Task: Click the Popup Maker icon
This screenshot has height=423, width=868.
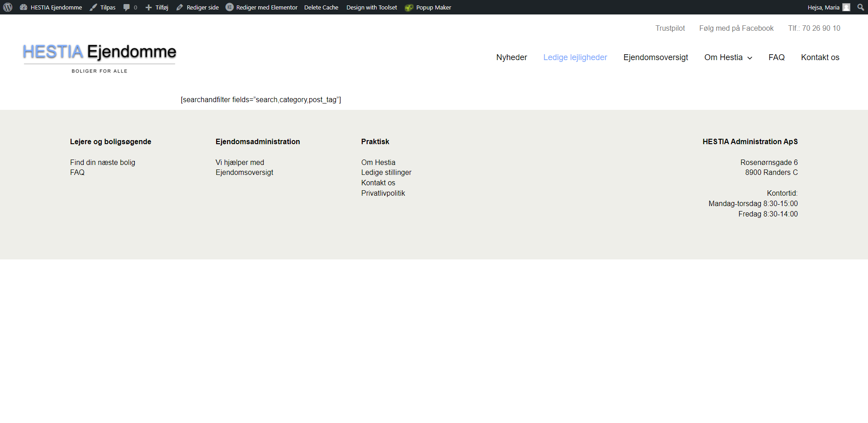Action: tap(409, 7)
